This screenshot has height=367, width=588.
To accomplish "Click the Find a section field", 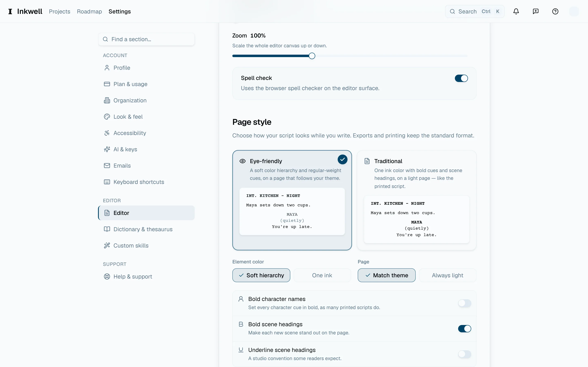I will [x=146, y=39].
